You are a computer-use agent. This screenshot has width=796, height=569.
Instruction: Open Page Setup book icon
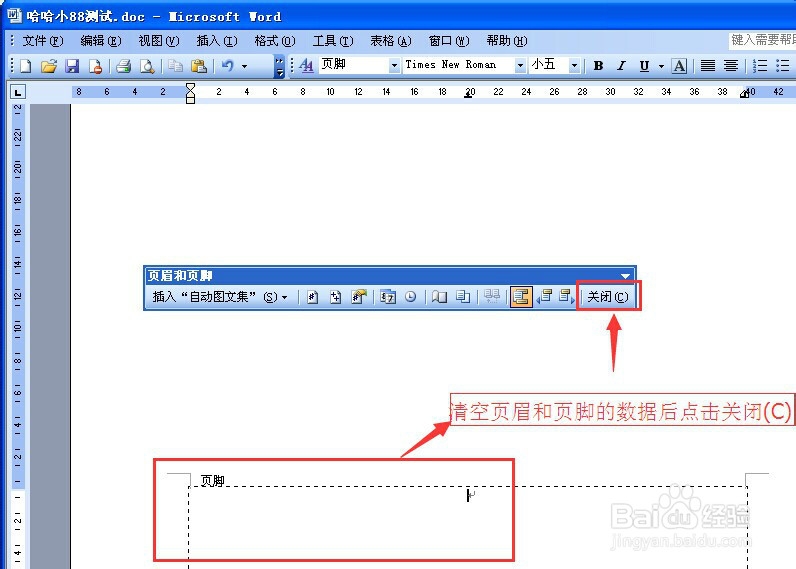[x=440, y=296]
